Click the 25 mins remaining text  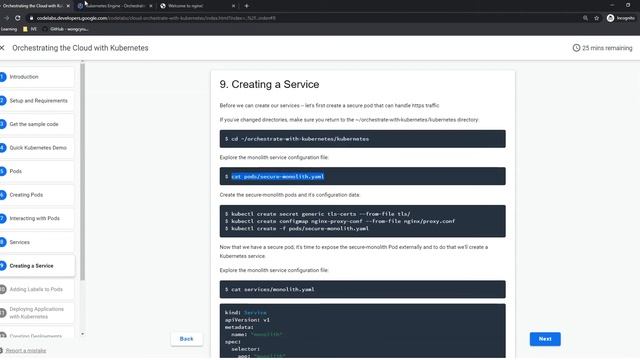pos(607,48)
